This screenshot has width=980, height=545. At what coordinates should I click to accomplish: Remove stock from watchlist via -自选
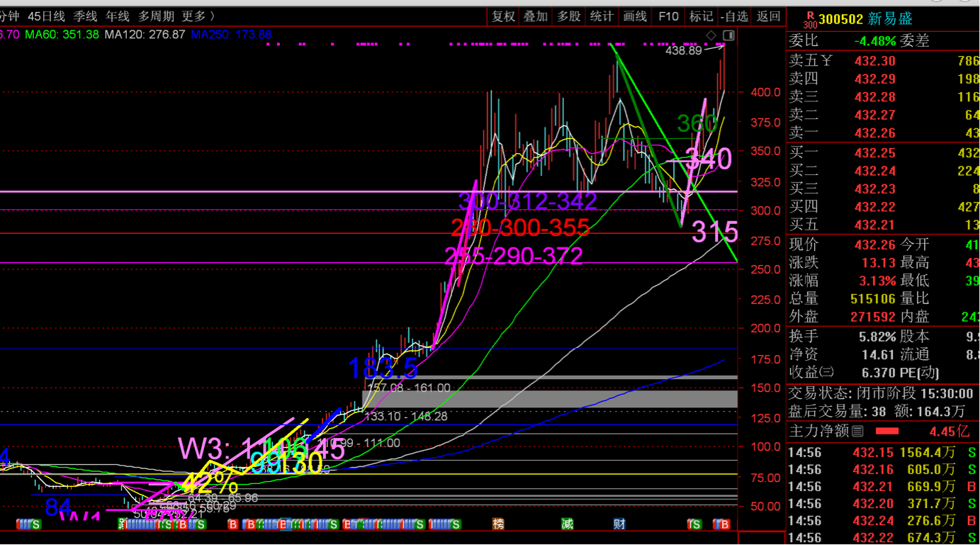pyautogui.click(x=734, y=16)
